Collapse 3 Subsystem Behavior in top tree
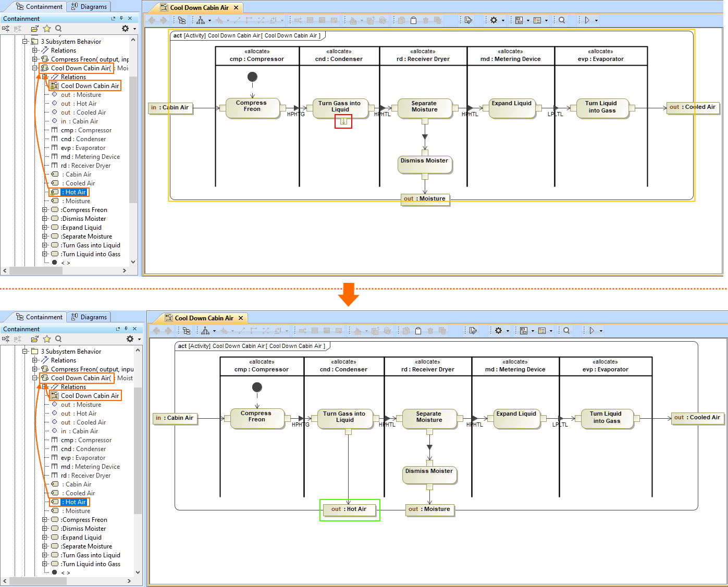 tap(25, 42)
